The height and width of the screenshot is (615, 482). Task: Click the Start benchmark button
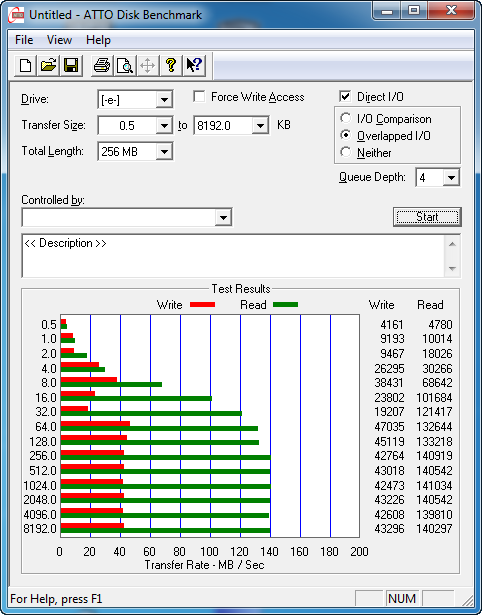click(x=427, y=217)
